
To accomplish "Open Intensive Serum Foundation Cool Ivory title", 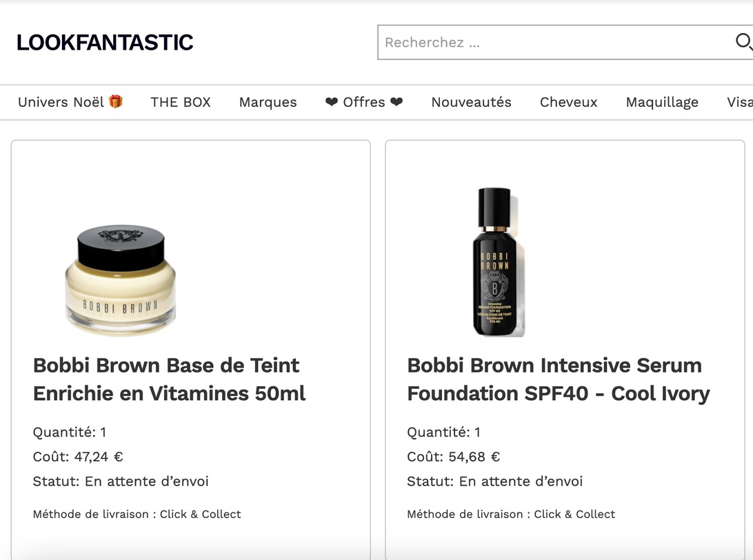I will [x=559, y=379].
